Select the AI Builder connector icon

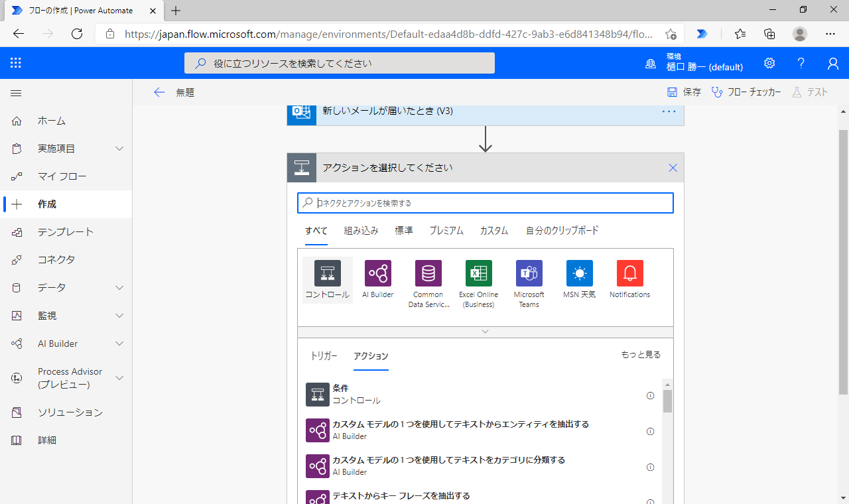(378, 273)
